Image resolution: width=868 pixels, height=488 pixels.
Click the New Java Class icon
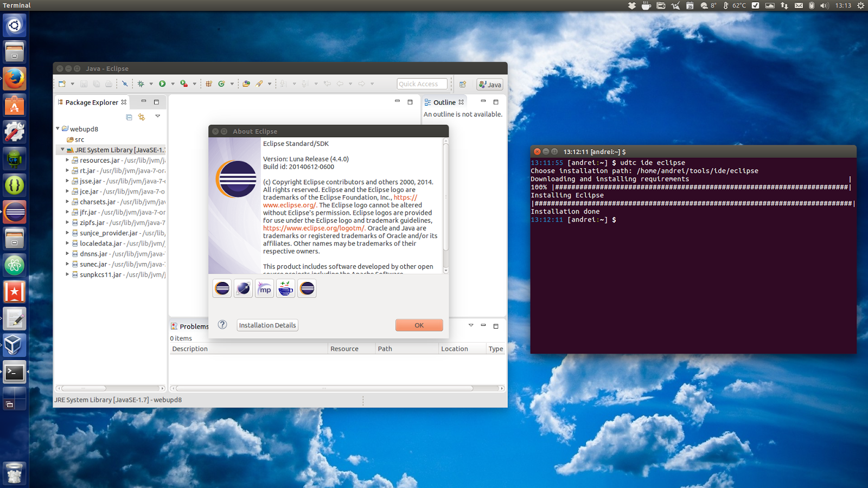point(221,84)
